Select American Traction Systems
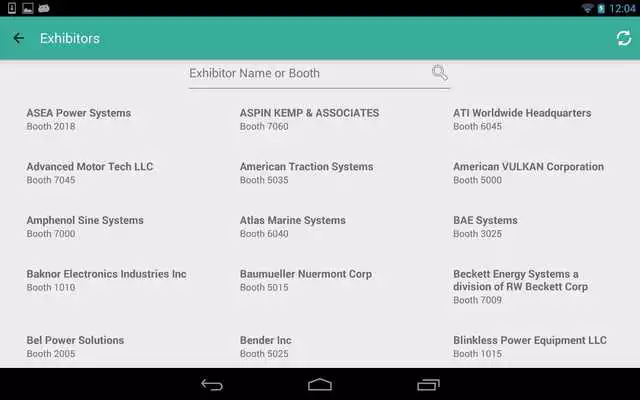Image resolution: width=640 pixels, height=400 pixels. pyautogui.click(x=307, y=173)
